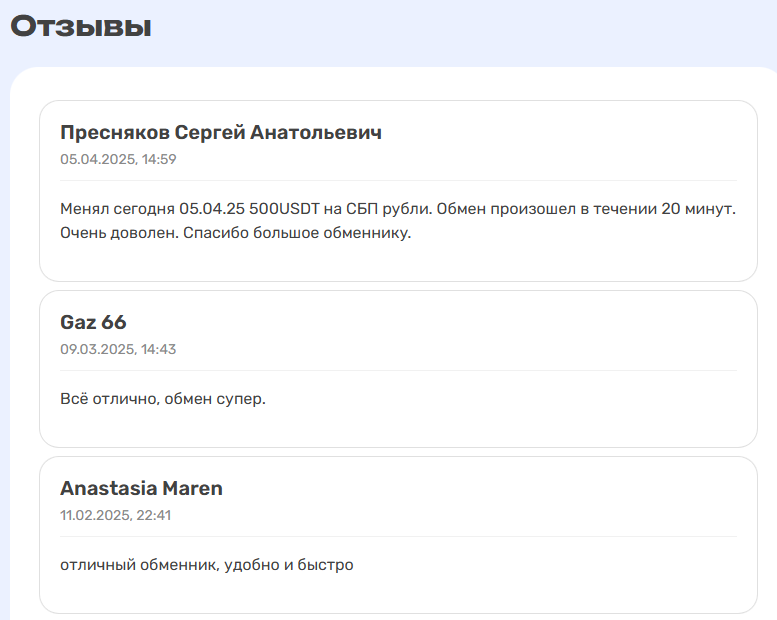
Task: Click the 11.02.2025, 22:41 review timestamp
Action: pyautogui.click(x=117, y=515)
